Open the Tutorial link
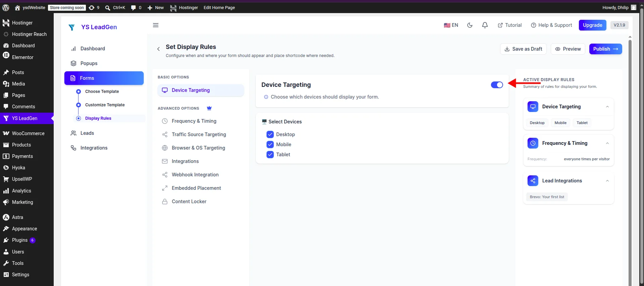 coord(509,25)
